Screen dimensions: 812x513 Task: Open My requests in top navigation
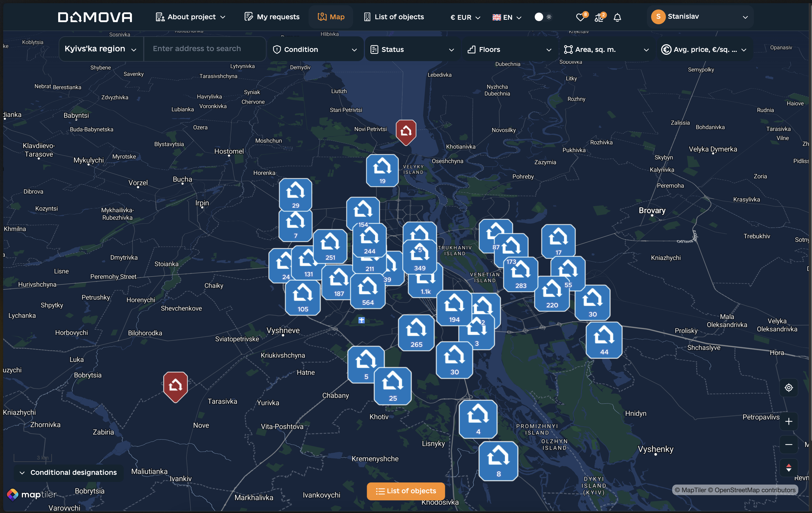click(x=272, y=17)
